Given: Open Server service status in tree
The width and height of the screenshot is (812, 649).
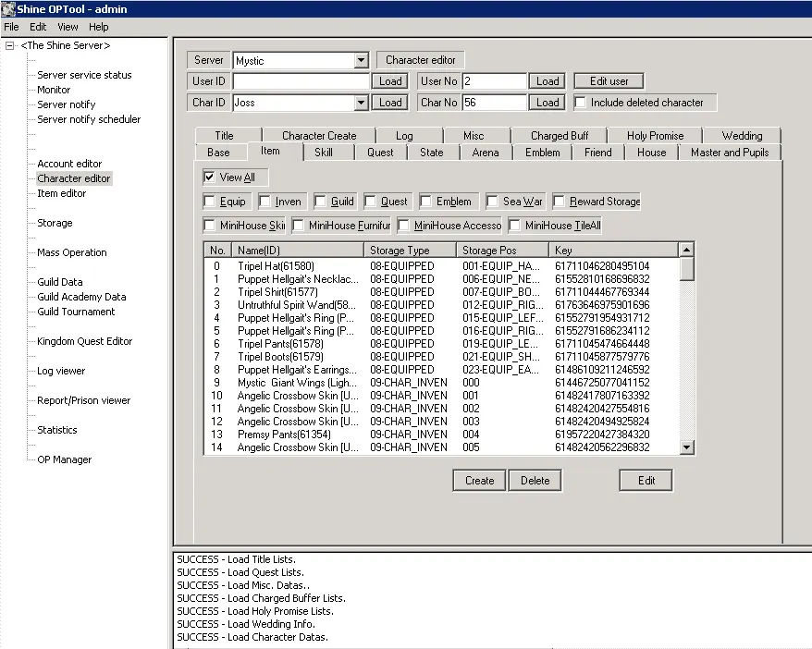Looking at the screenshot, I should click(x=84, y=75).
